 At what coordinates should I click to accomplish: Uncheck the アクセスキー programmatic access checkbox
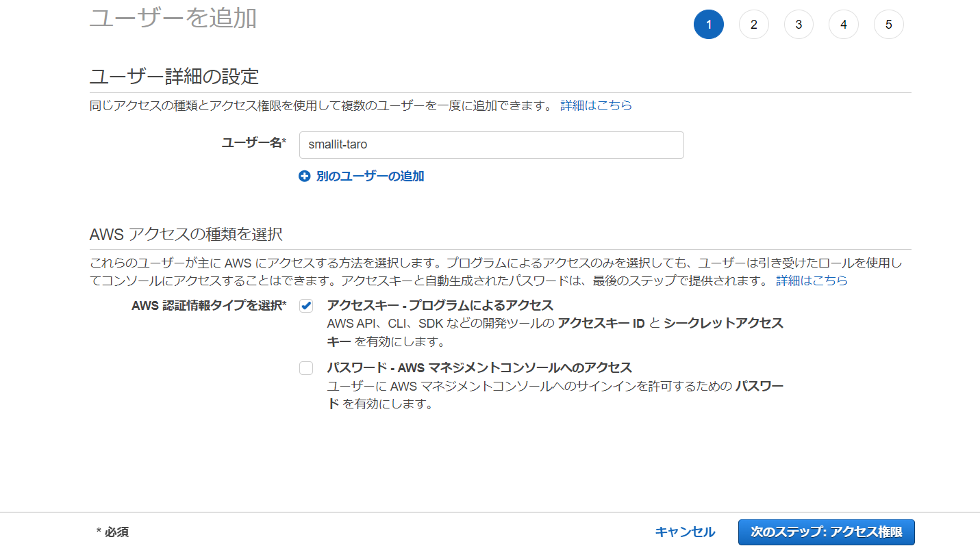coord(306,306)
